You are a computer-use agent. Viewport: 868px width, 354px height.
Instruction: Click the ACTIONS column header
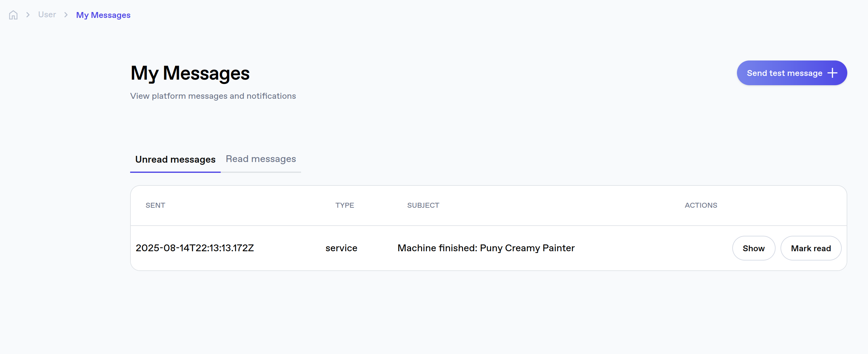(701, 205)
